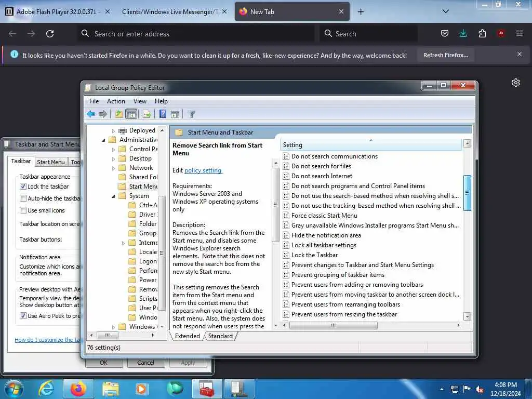Click settings list vertical scrollbar thumb
This screenshot has height=399, width=532.
(x=467, y=193)
